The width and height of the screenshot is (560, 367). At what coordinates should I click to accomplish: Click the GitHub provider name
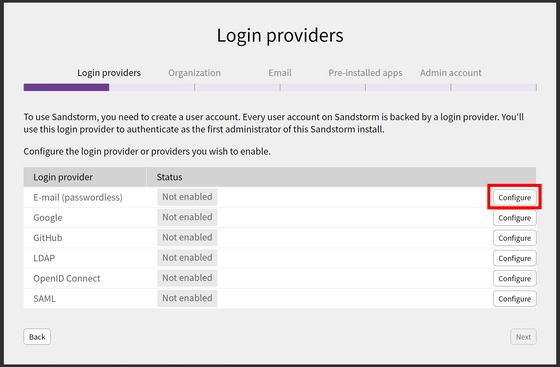(48, 238)
